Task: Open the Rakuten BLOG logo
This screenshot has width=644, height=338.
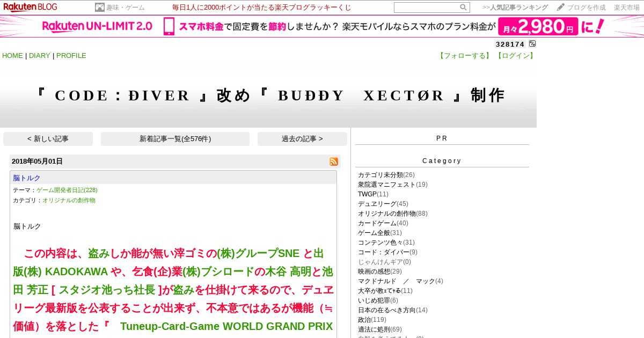Action: pyautogui.click(x=30, y=7)
